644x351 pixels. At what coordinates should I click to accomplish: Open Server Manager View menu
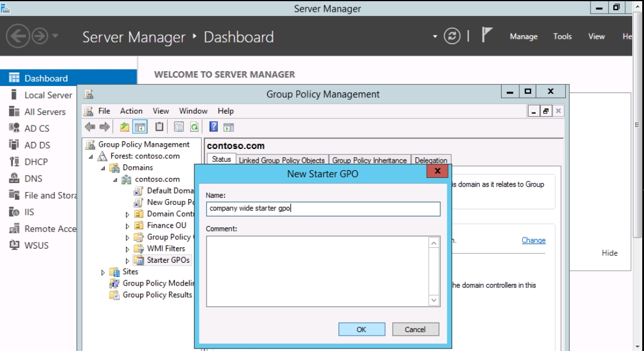pyautogui.click(x=596, y=36)
